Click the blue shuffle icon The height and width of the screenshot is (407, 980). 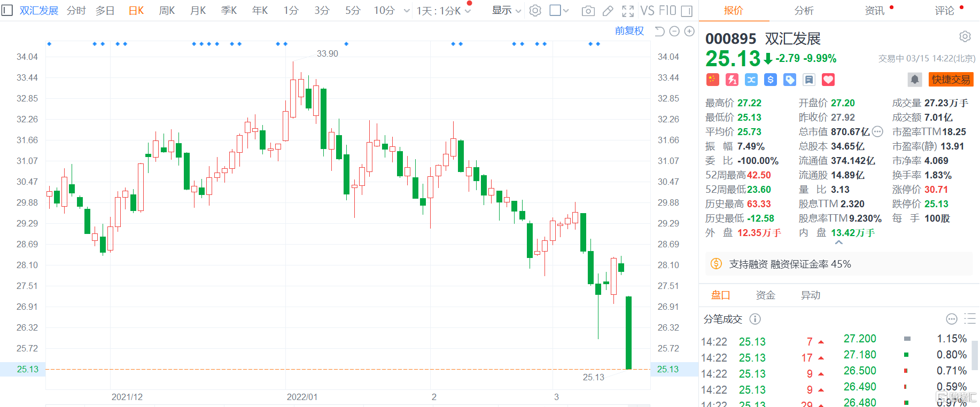pyautogui.click(x=751, y=80)
